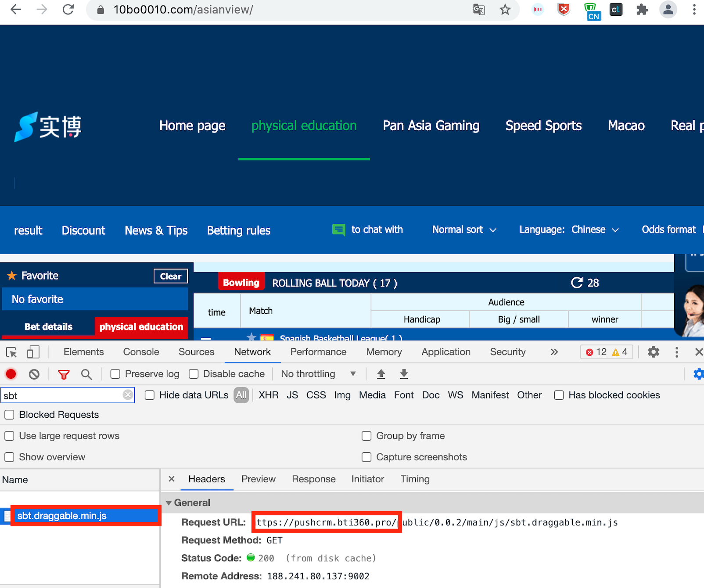Screen dimensions: 704x588
Task: Click the Clear favorites button
Action: tap(170, 276)
